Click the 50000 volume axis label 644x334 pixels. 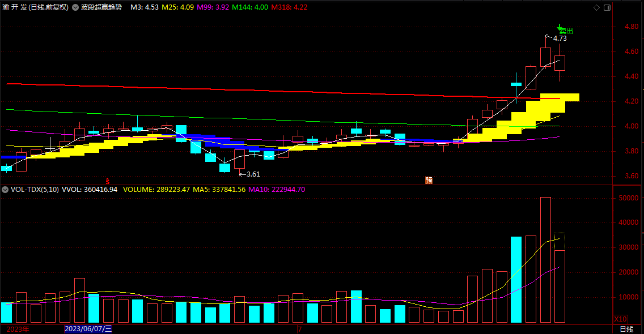(x=628, y=198)
